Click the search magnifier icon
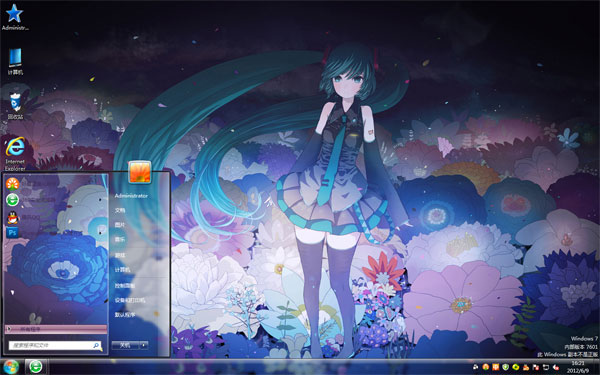The height and width of the screenshot is (375, 600). (96, 345)
